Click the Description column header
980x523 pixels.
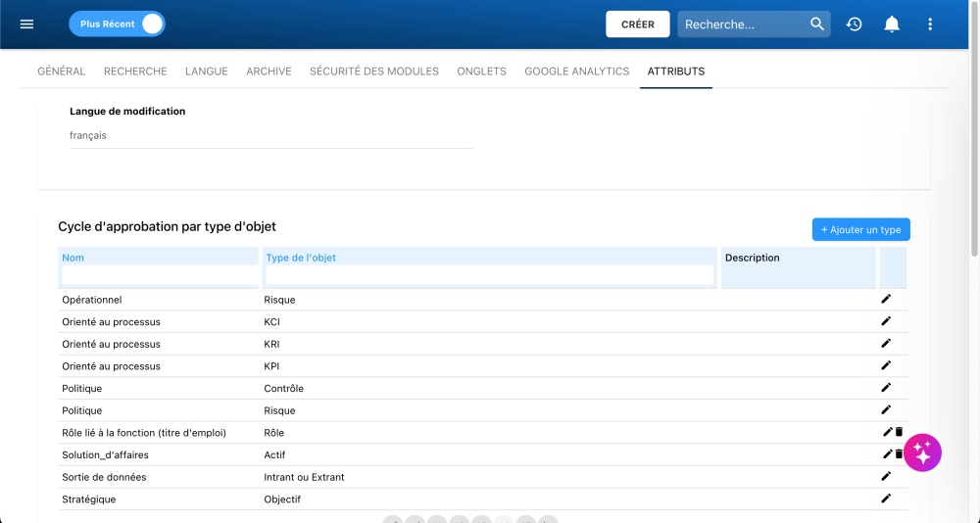(x=752, y=258)
